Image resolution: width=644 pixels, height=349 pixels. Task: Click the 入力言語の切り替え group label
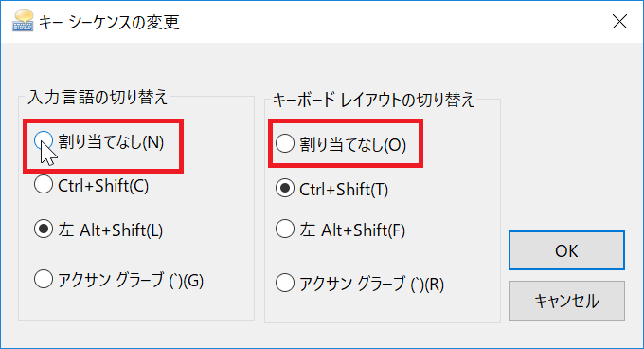coord(98,98)
